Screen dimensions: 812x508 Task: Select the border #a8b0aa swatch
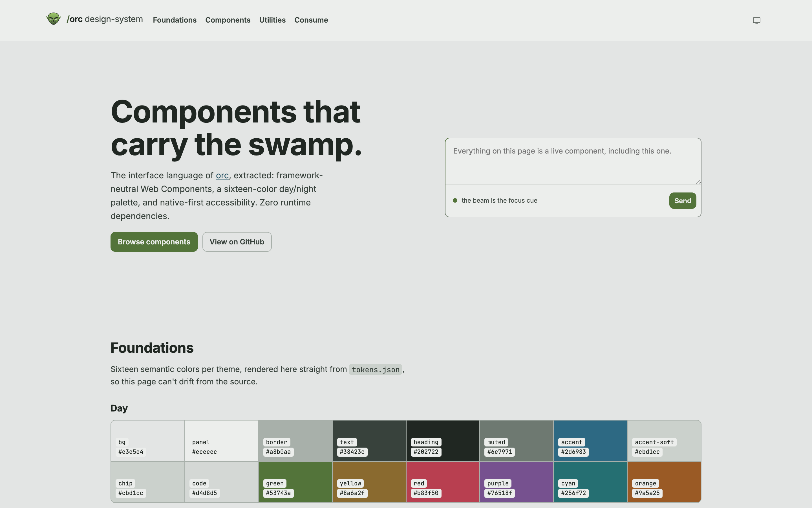pos(295,441)
